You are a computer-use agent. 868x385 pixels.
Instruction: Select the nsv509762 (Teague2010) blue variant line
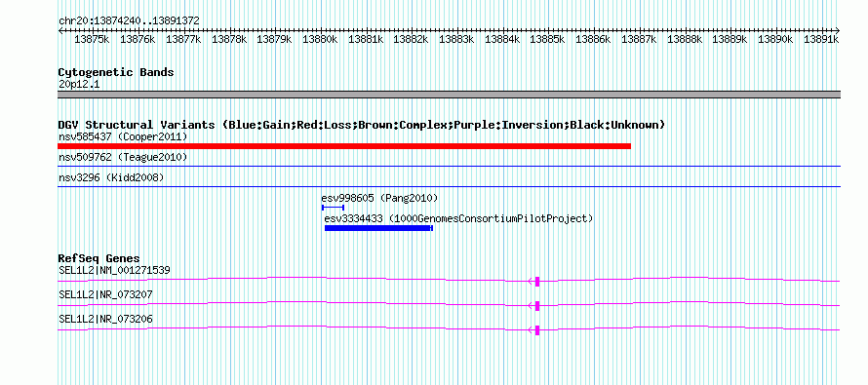[x=449, y=166]
